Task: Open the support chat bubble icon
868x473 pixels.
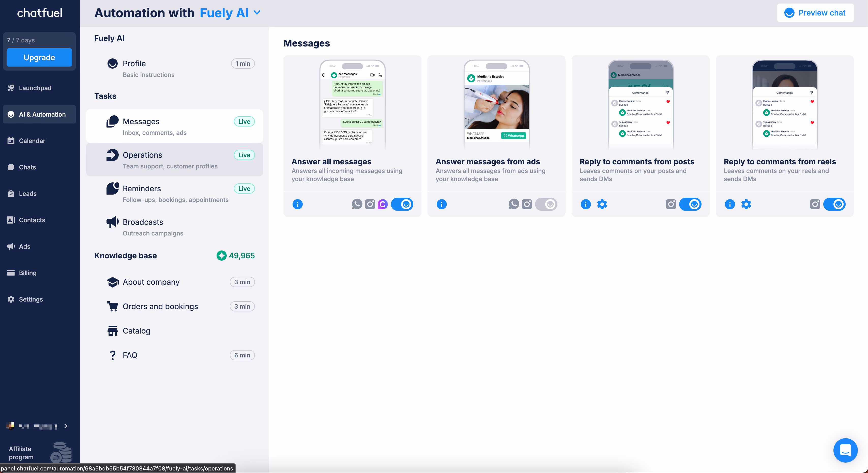Action: tap(845, 450)
